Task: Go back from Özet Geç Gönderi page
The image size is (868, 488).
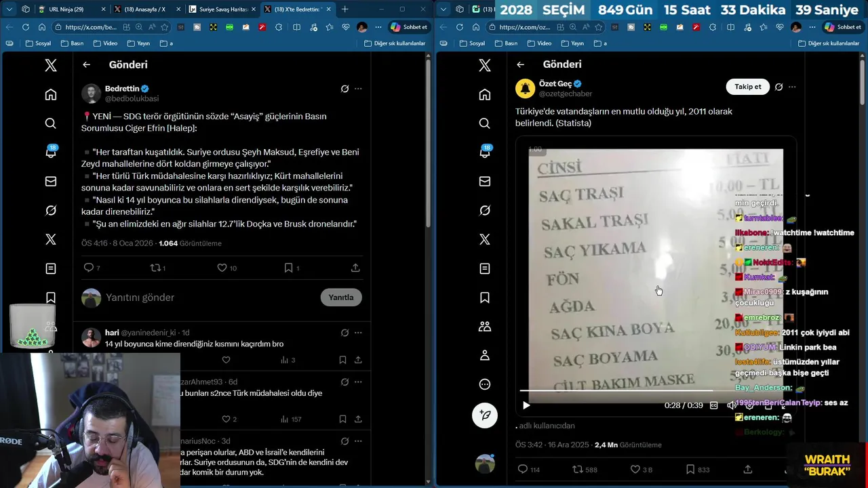Action: [x=521, y=64]
